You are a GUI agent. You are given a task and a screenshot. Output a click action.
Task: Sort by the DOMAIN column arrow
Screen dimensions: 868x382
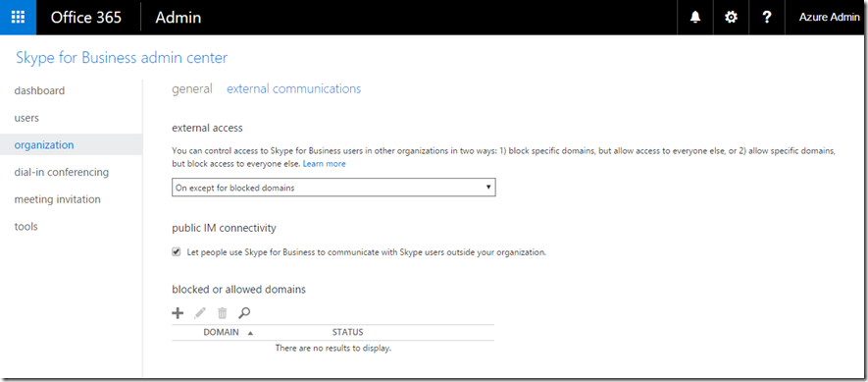(250, 333)
